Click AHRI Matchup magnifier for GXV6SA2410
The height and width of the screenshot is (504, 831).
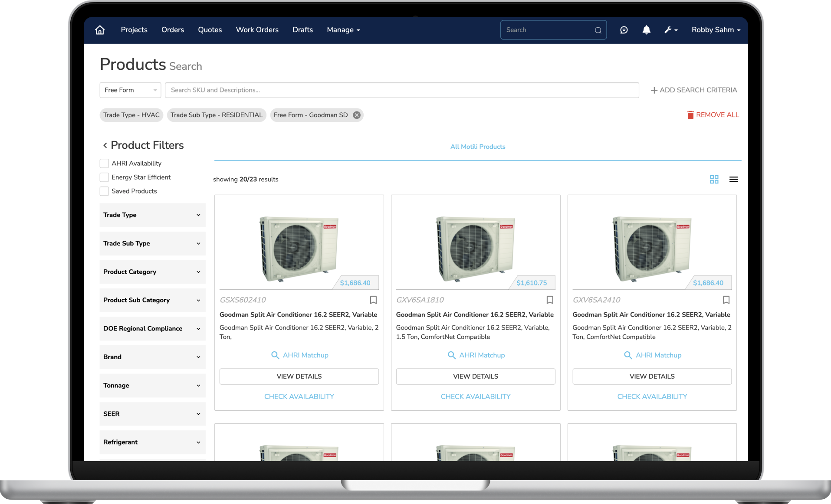[x=628, y=355]
